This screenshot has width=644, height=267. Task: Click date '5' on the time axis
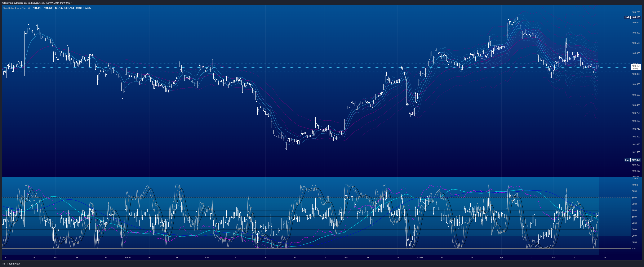pyautogui.click(x=236, y=257)
